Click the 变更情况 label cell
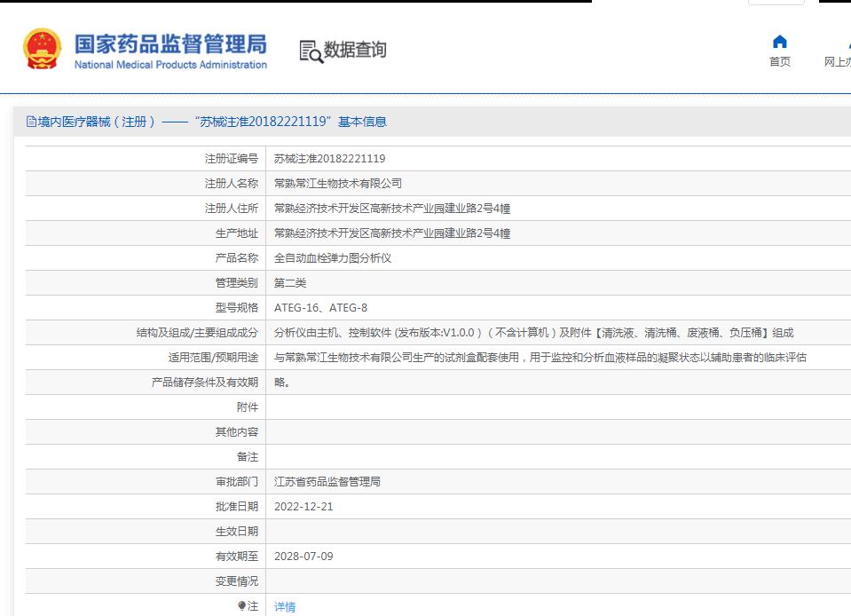 point(146,581)
